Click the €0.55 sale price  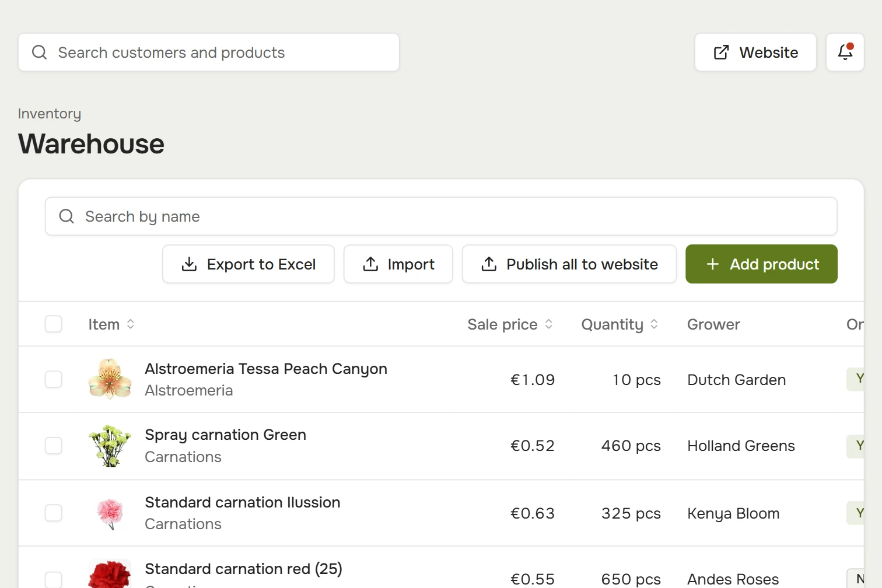533,579
